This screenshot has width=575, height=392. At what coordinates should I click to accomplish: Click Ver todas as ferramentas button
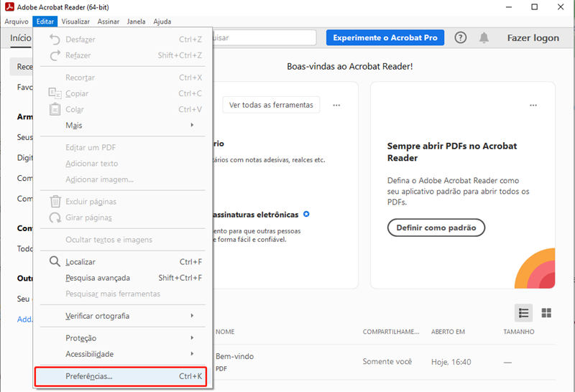click(x=271, y=105)
